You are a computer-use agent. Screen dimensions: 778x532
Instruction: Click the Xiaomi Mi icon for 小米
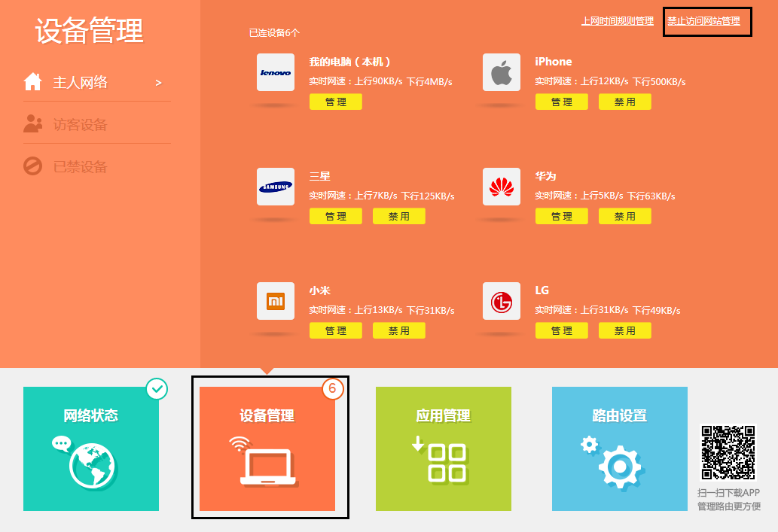(x=275, y=301)
